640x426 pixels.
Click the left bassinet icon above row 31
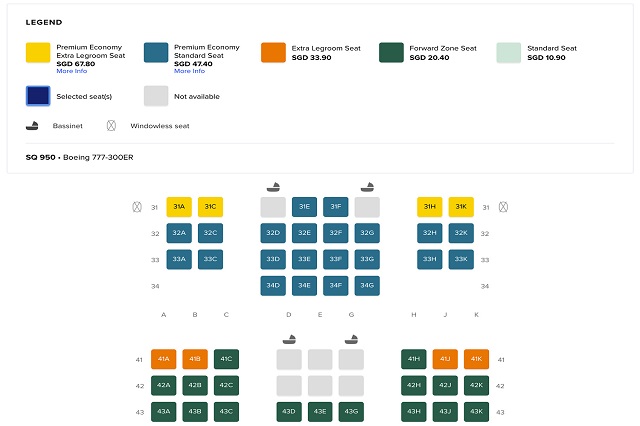click(x=273, y=186)
